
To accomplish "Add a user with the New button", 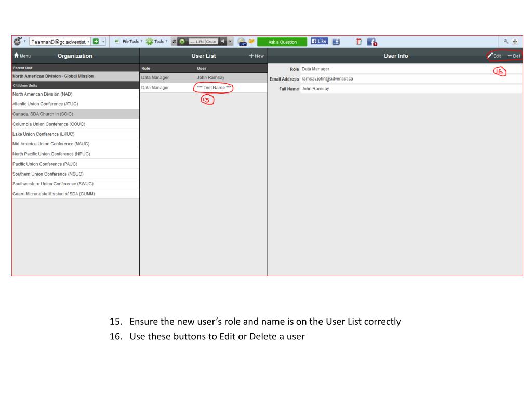I will 257,56.
